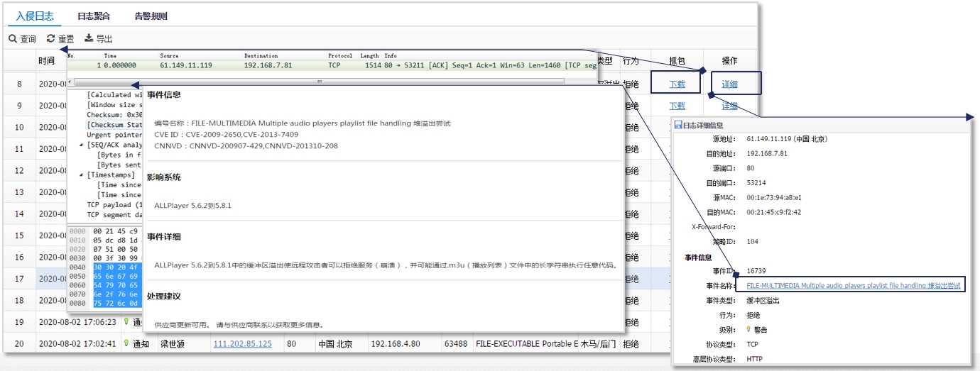Image resolution: width=980 pixels, height=371 pixels.
Task: Click the 导出 export download icon
Action: click(x=89, y=39)
